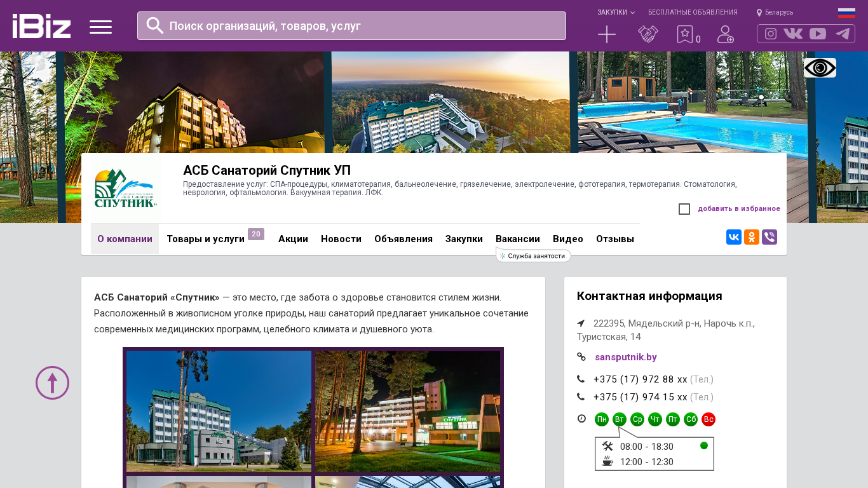Open iBiz Instagram page
Image resolution: width=868 pixels, height=488 pixels.
pos(771,34)
